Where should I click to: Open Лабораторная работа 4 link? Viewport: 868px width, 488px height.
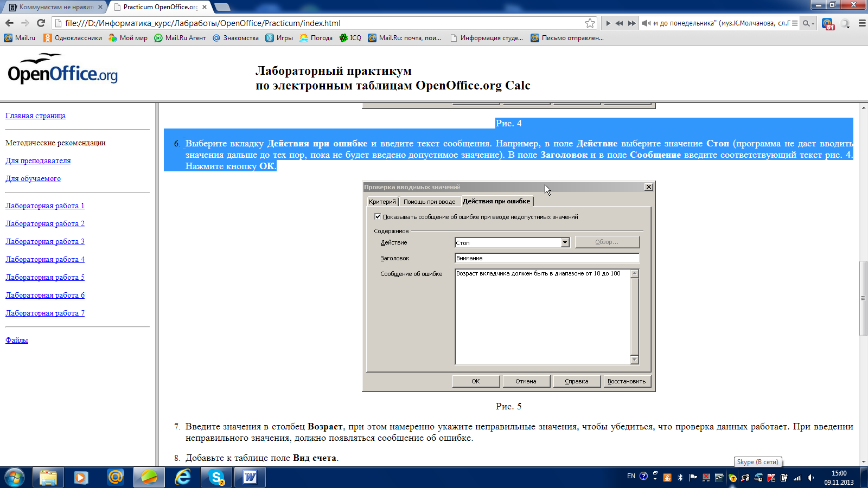[x=45, y=259]
